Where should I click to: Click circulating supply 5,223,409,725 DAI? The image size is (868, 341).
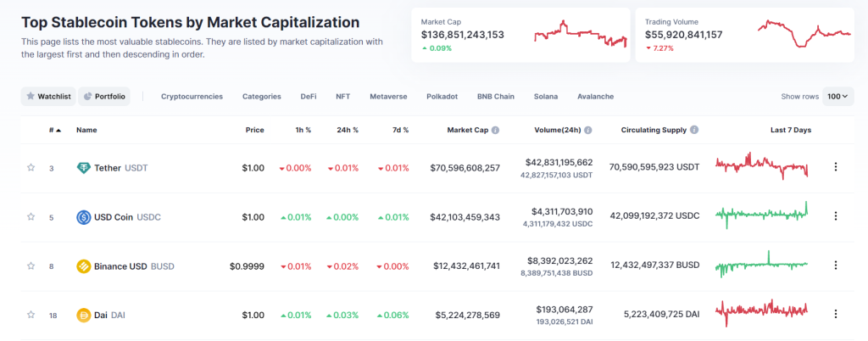(x=661, y=315)
